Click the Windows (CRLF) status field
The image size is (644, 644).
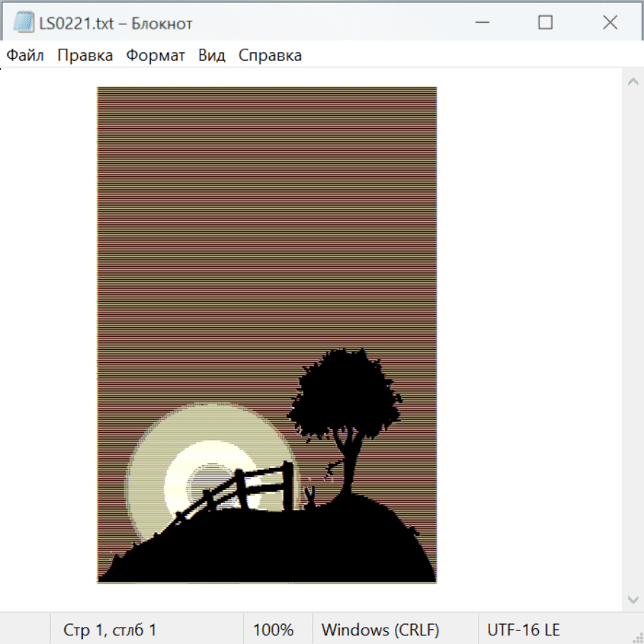(x=380, y=630)
